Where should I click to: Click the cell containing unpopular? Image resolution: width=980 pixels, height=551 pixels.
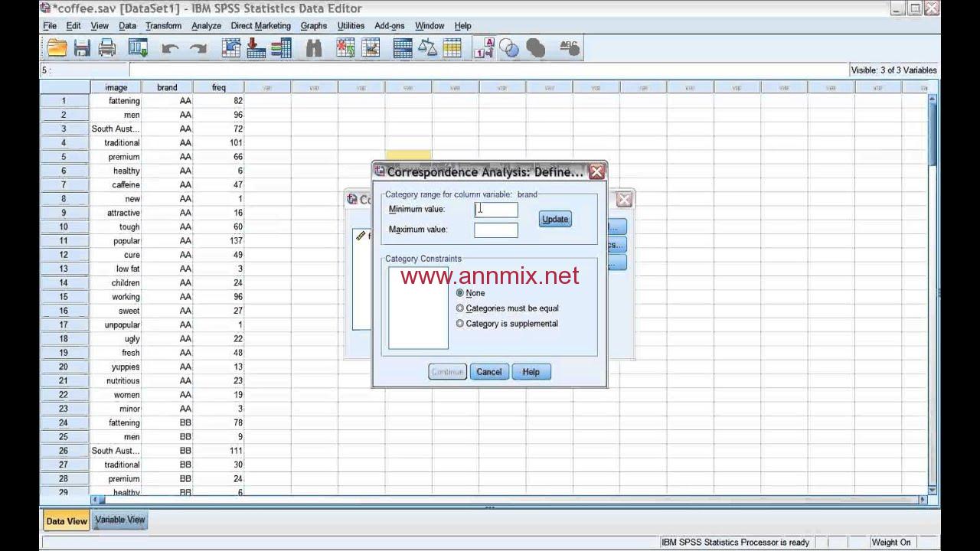point(116,325)
